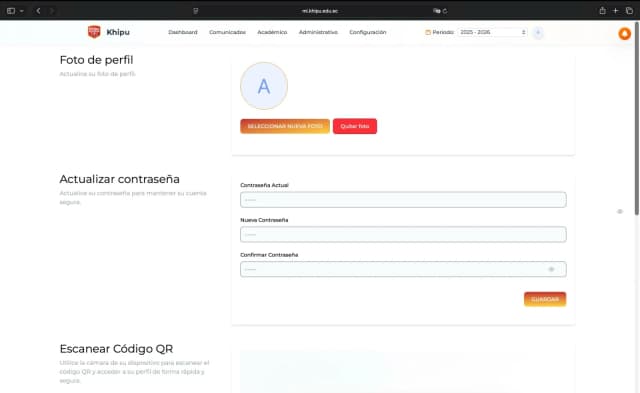Image resolution: width=640 pixels, height=393 pixels.
Task: Click the SELECCIONAR NUEVA FOTO button
Action: click(x=285, y=126)
